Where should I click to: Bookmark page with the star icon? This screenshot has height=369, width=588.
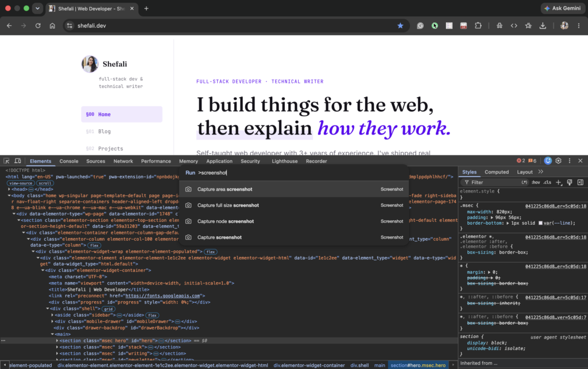400,25
